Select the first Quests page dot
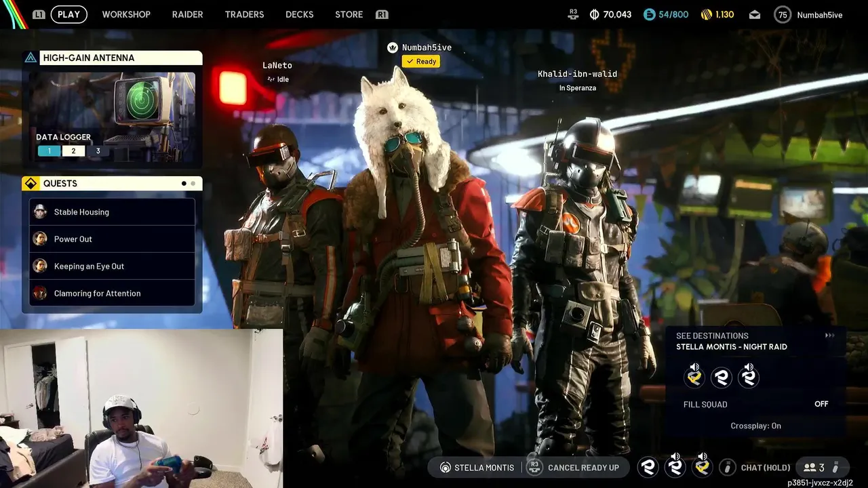Viewport: 868px width, 488px height. [184, 184]
